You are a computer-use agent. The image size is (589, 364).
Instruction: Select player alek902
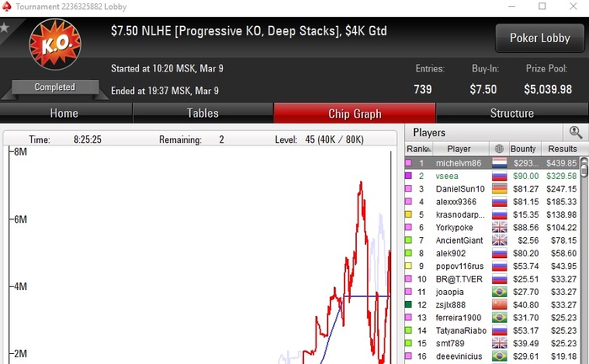pyautogui.click(x=492, y=253)
